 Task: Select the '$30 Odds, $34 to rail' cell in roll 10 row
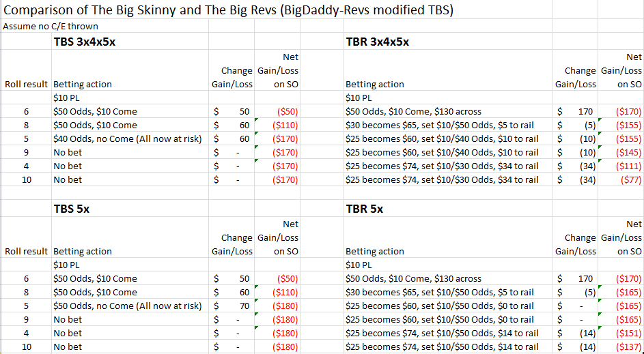click(x=442, y=180)
